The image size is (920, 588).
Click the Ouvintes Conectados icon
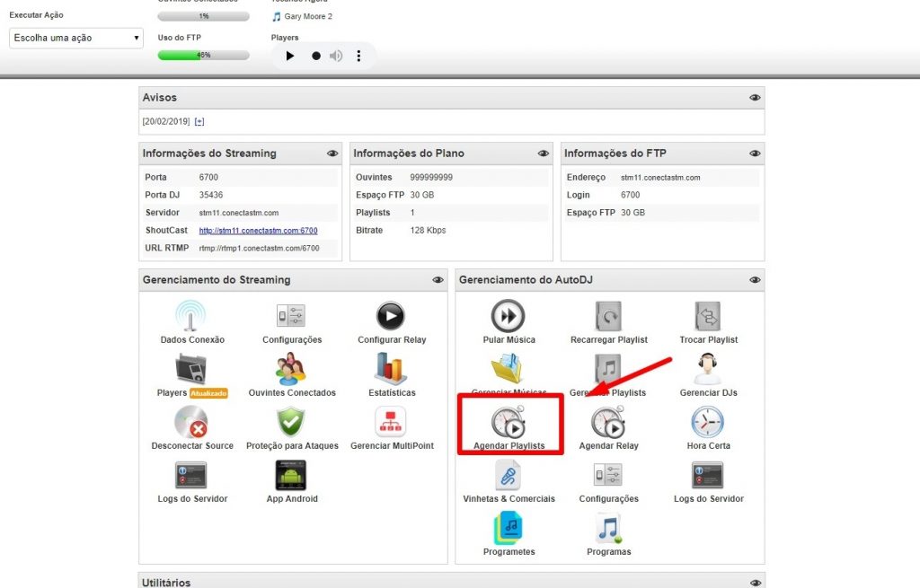point(291,369)
